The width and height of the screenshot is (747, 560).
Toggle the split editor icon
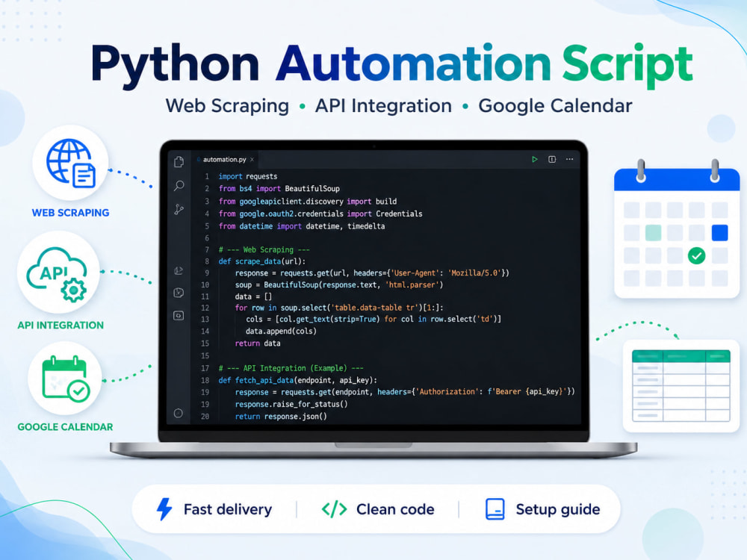coord(552,159)
